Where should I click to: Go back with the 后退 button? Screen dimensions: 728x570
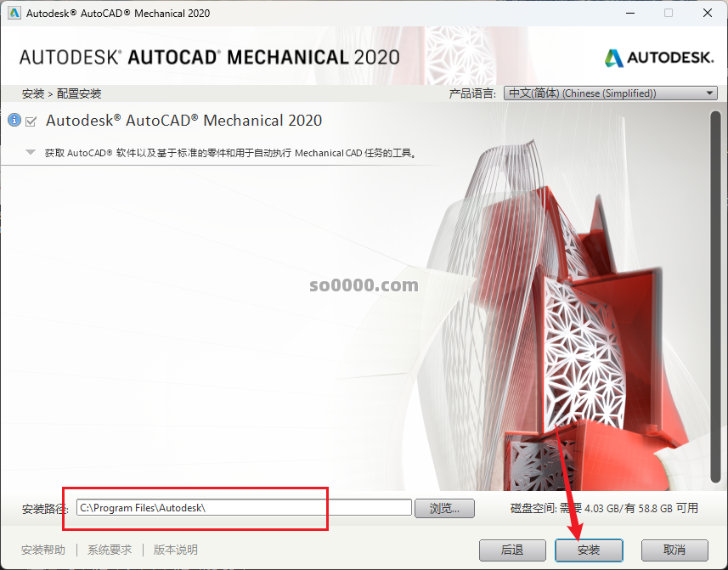(512, 550)
